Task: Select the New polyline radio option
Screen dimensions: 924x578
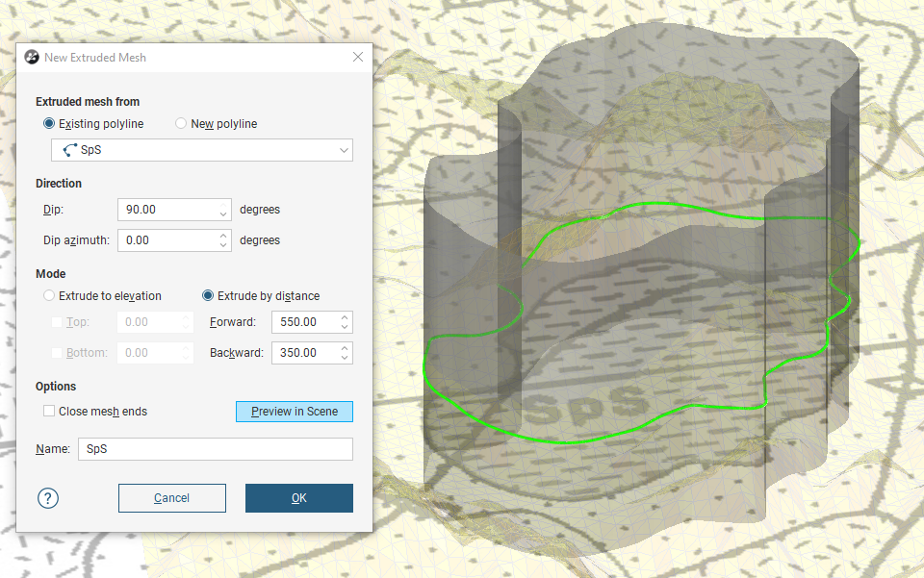Action: [x=181, y=124]
